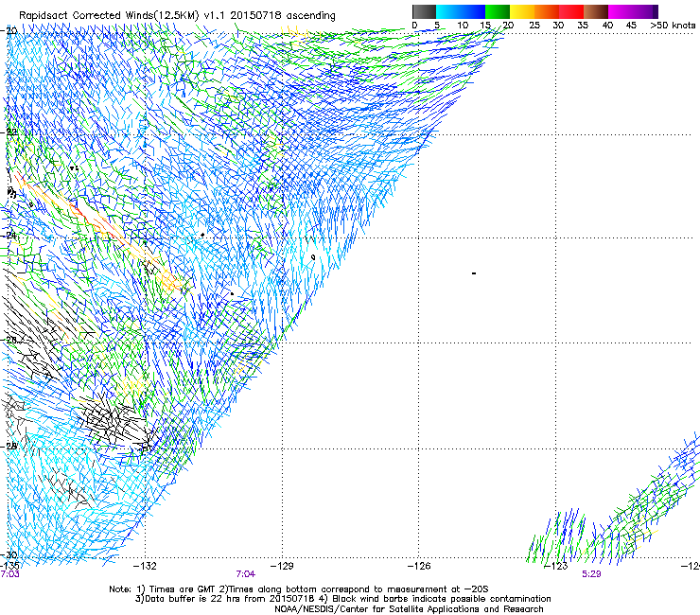Click the small black dash marker right of -126

(x=474, y=272)
